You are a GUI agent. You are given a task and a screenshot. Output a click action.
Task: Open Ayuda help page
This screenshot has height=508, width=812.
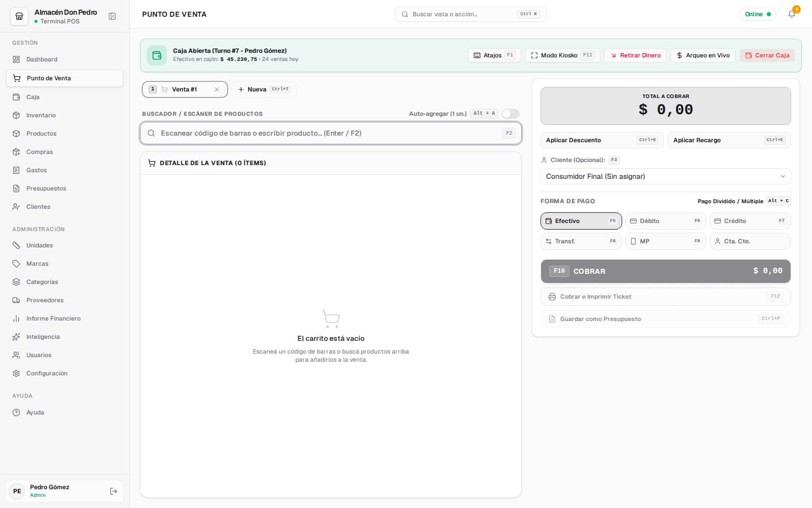click(64, 412)
